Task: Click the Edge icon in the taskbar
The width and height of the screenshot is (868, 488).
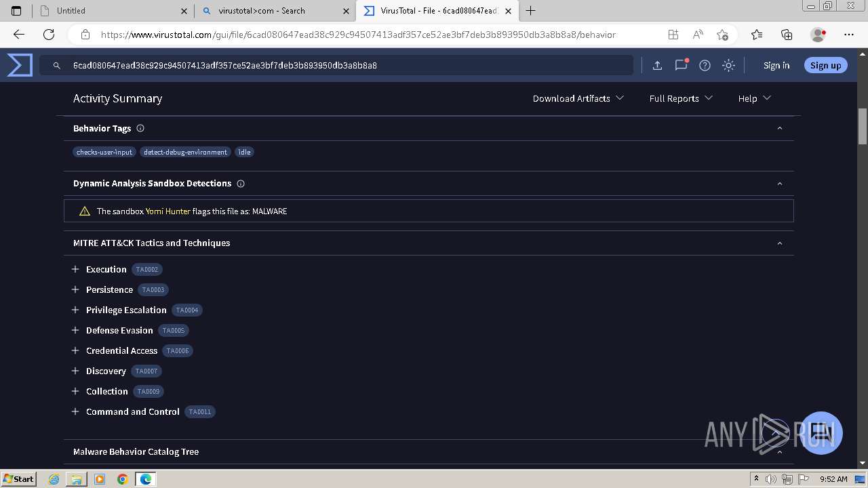Action: (x=146, y=479)
